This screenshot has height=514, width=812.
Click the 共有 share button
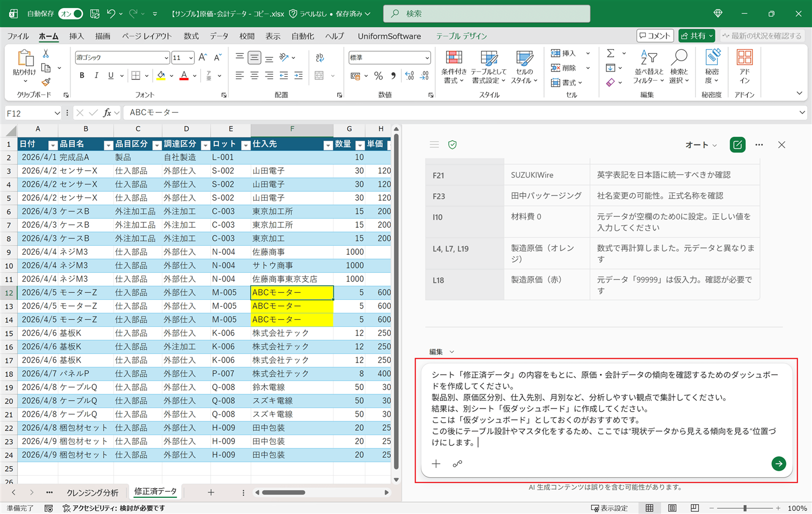pos(697,36)
